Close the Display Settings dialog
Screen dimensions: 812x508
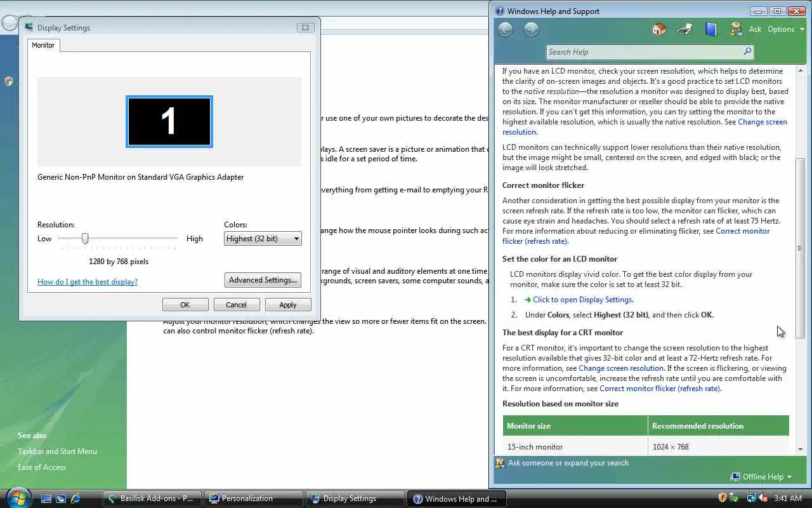point(305,27)
